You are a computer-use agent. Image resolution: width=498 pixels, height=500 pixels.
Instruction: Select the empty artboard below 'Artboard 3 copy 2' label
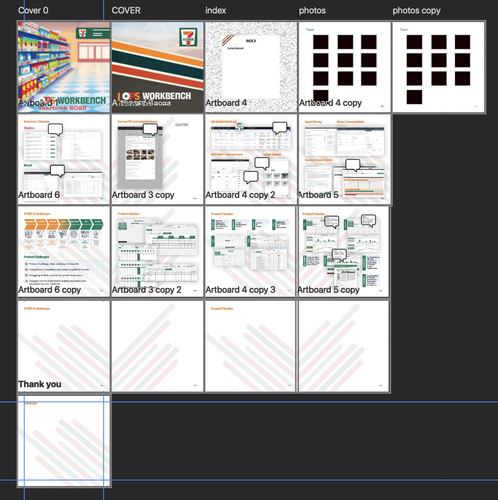[x=157, y=346]
